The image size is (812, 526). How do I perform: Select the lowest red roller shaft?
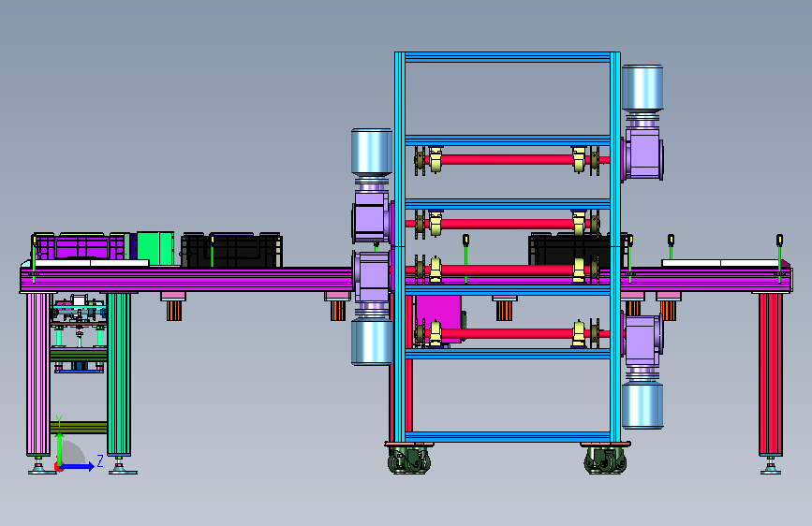click(x=507, y=333)
